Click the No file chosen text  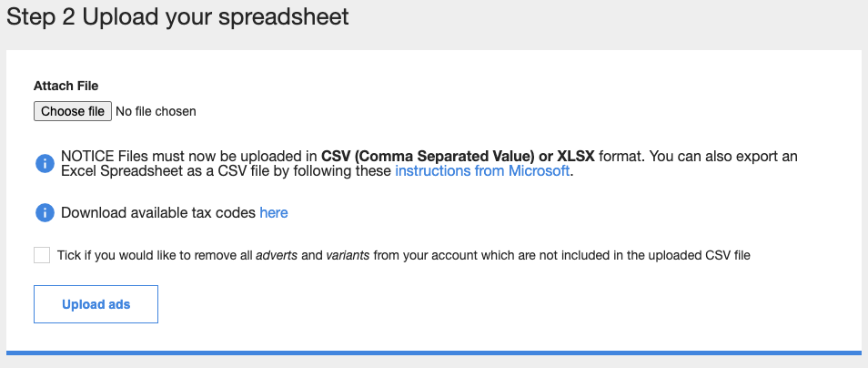tap(156, 111)
